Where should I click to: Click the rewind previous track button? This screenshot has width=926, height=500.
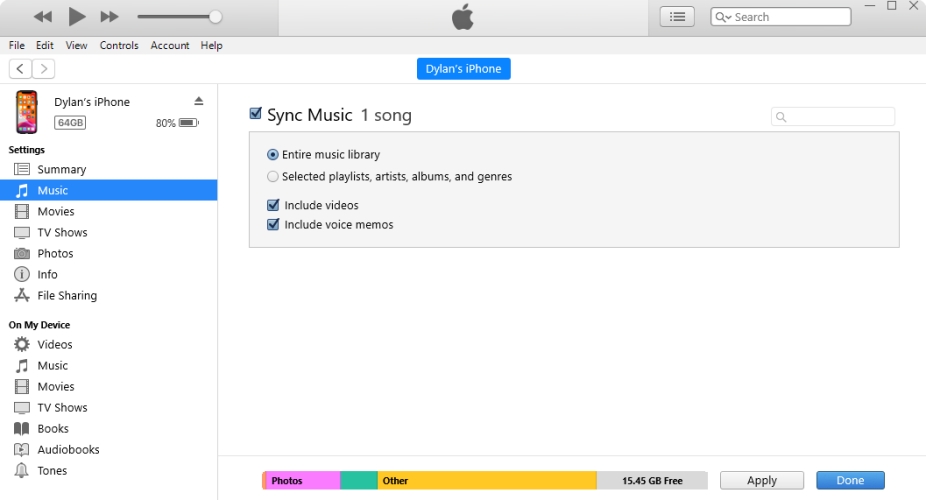click(x=43, y=17)
